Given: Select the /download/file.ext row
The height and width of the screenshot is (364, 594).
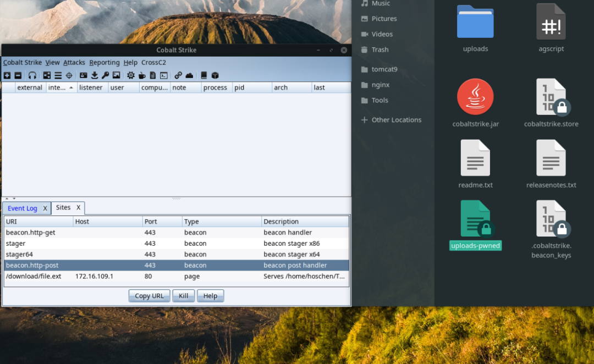Looking at the screenshot, I should click(177, 277).
